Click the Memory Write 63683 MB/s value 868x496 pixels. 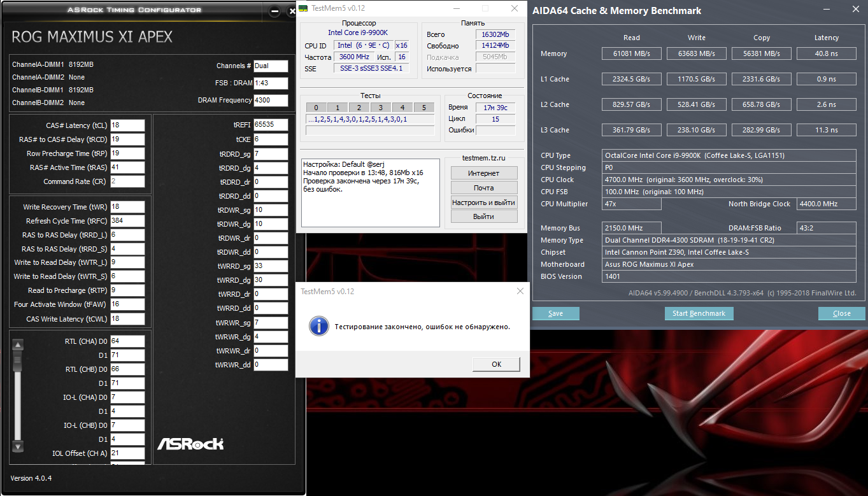pyautogui.click(x=697, y=53)
